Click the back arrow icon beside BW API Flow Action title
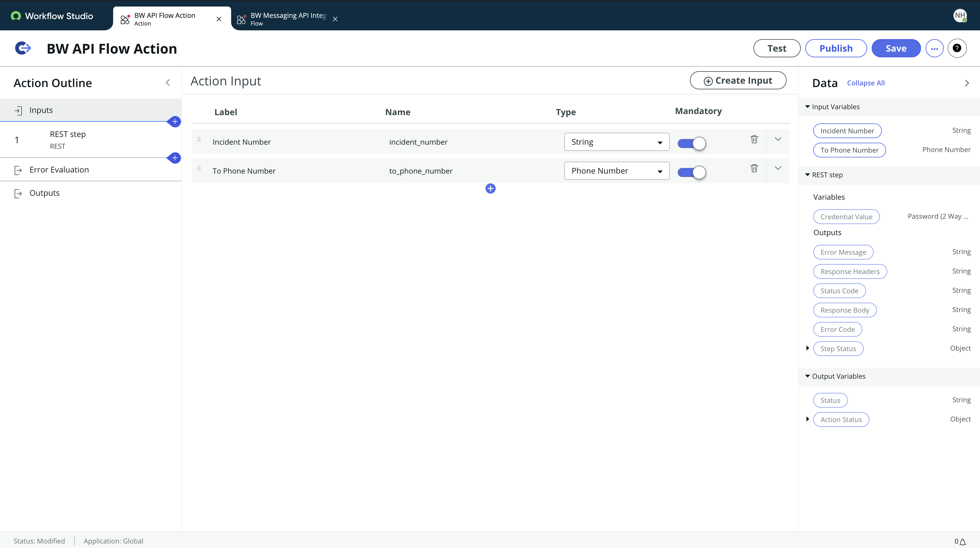This screenshot has height=548, width=980. (x=23, y=48)
